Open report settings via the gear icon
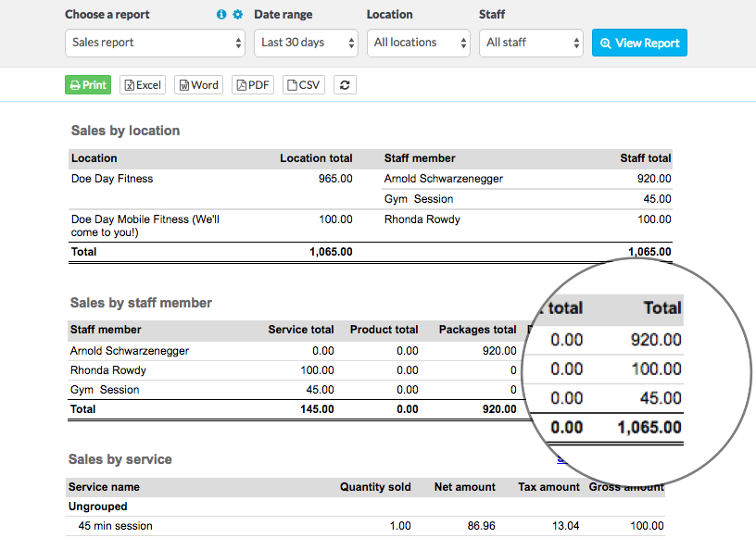The height and width of the screenshot is (538, 756). (237, 15)
